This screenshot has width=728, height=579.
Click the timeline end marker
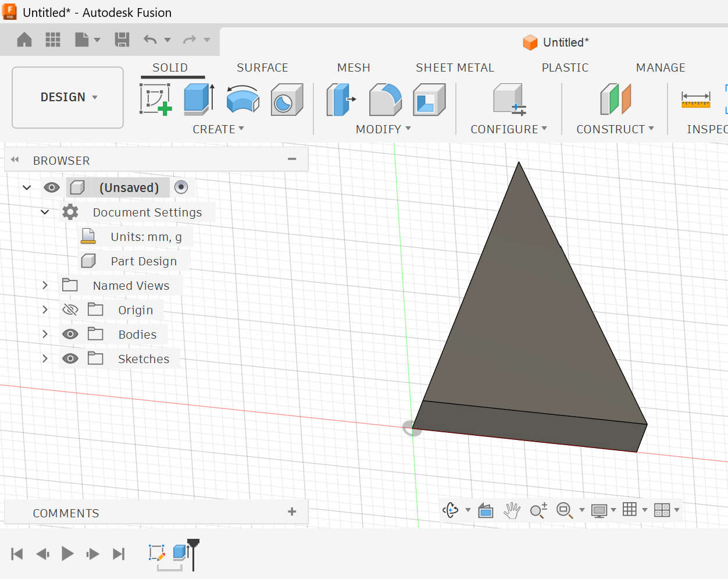click(193, 554)
